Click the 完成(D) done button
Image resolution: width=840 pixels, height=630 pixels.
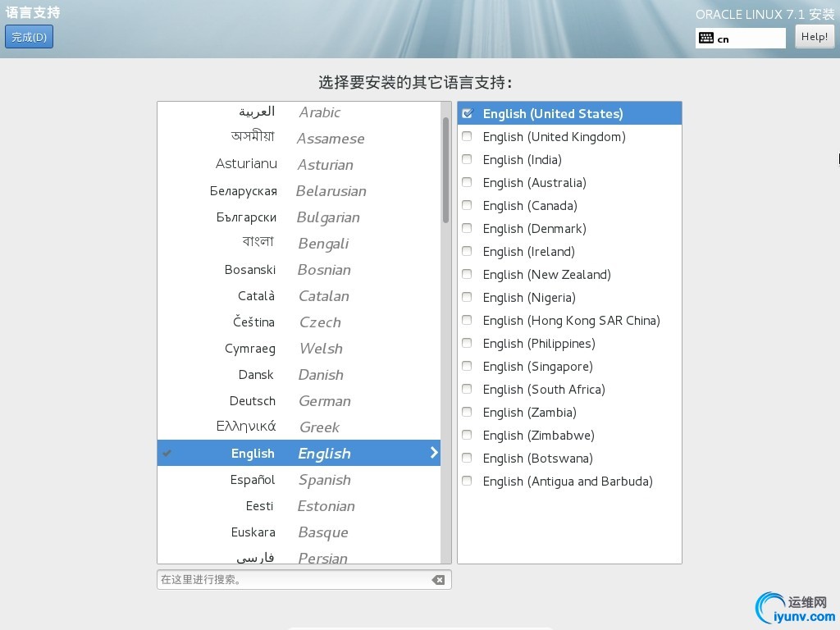(29, 37)
